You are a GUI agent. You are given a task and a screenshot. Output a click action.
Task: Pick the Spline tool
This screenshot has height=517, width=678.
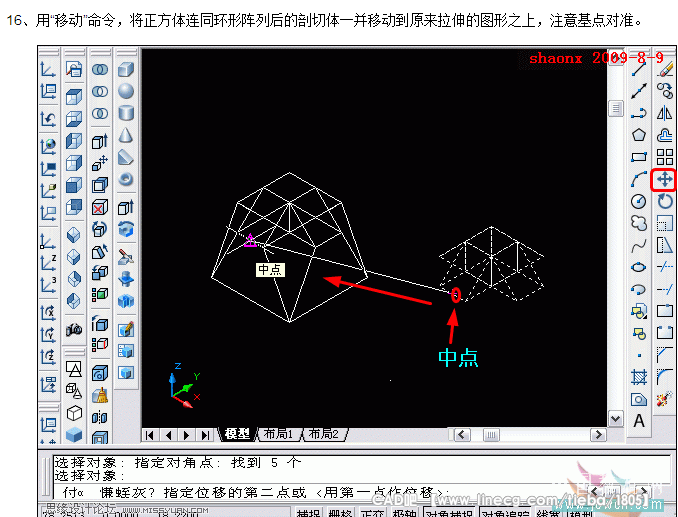[639, 245]
